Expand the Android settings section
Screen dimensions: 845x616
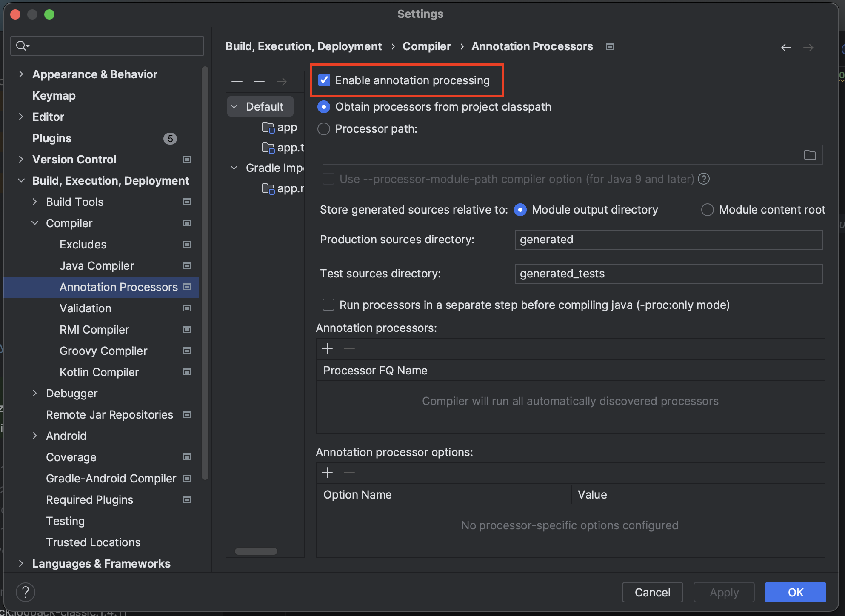pos(35,436)
